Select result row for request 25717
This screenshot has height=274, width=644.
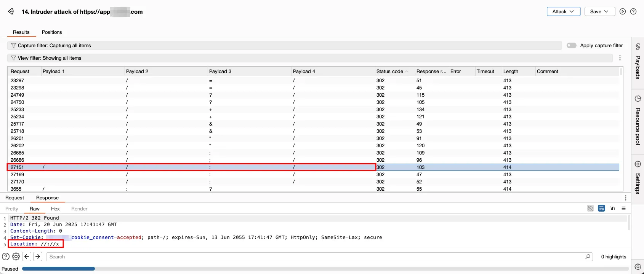click(x=313, y=124)
